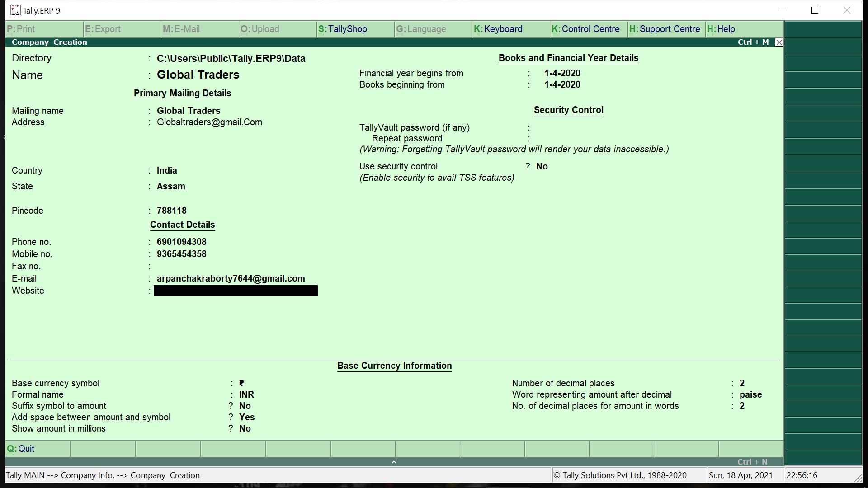
Task: Toggle Use security control value No
Action: pyautogui.click(x=542, y=166)
